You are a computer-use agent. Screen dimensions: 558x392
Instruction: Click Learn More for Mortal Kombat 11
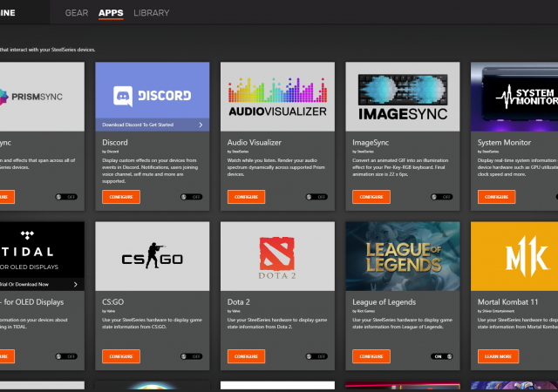(496, 356)
